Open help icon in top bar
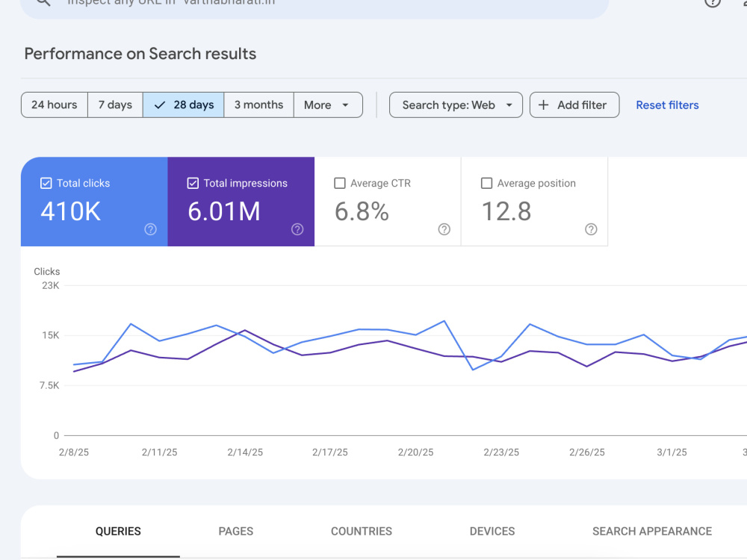This screenshot has height=560, width=747. pos(712,2)
